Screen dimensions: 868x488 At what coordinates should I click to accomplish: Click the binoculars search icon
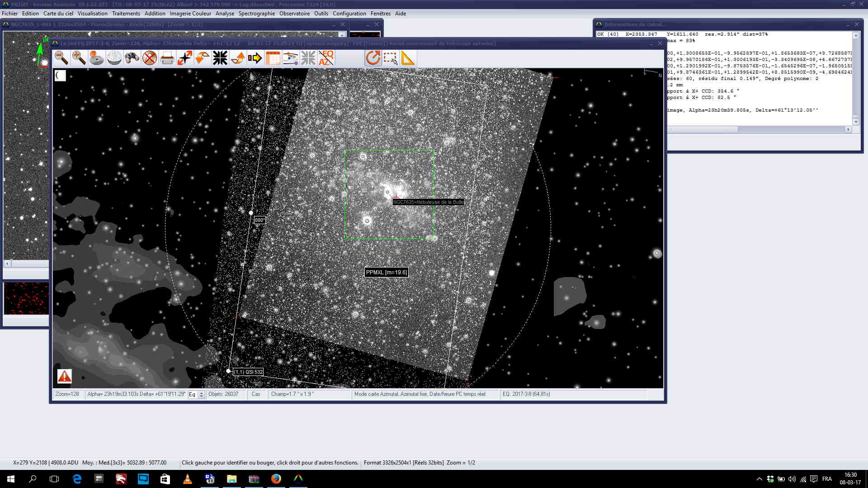coord(132,58)
